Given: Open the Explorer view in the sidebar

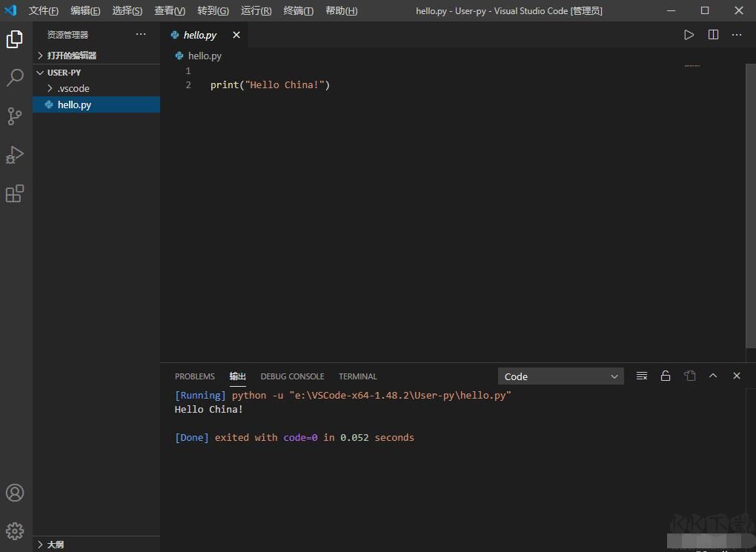Looking at the screenshot, I should pyautogui.click(x=16, y=39).
